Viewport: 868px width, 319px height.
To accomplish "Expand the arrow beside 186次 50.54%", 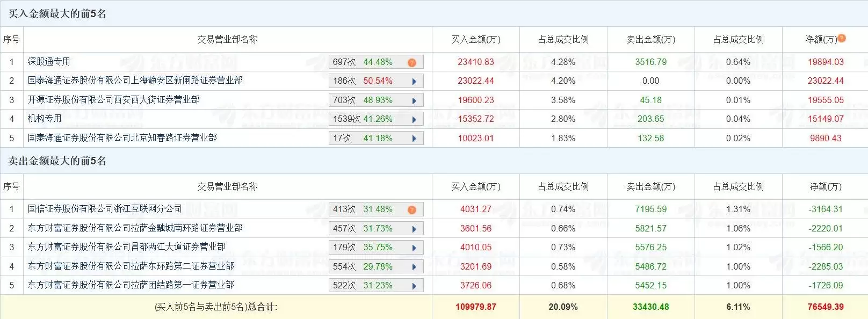I will tap(414, 82).
